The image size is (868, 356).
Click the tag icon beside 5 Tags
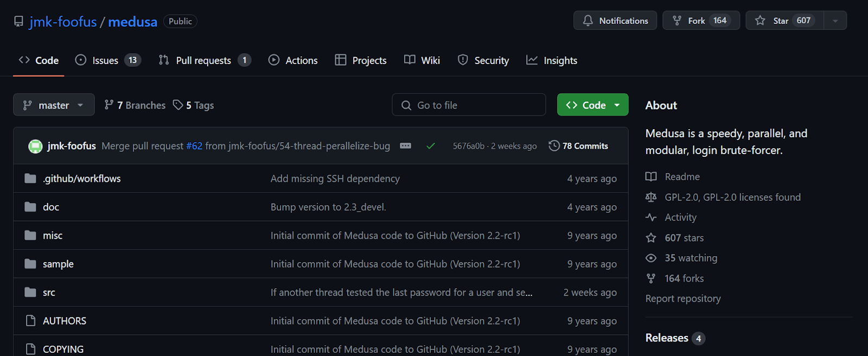coord(178,105)
